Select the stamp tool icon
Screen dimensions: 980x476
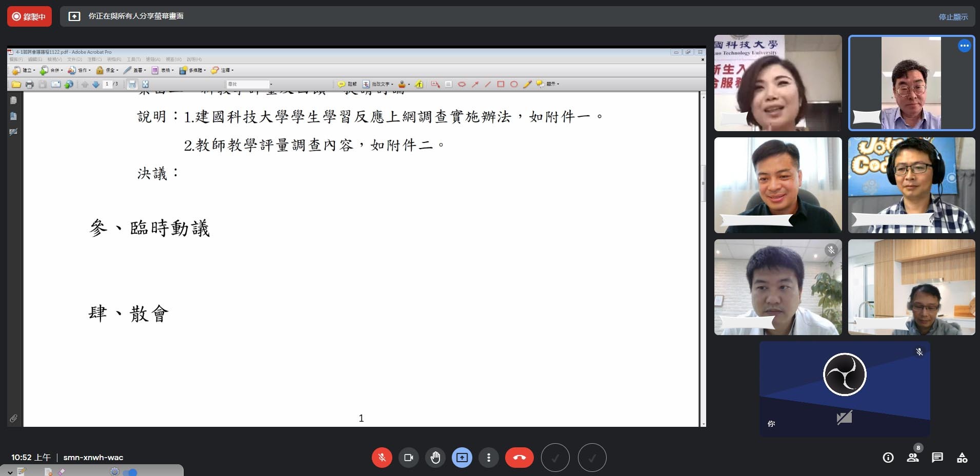(x=403, y=84)
